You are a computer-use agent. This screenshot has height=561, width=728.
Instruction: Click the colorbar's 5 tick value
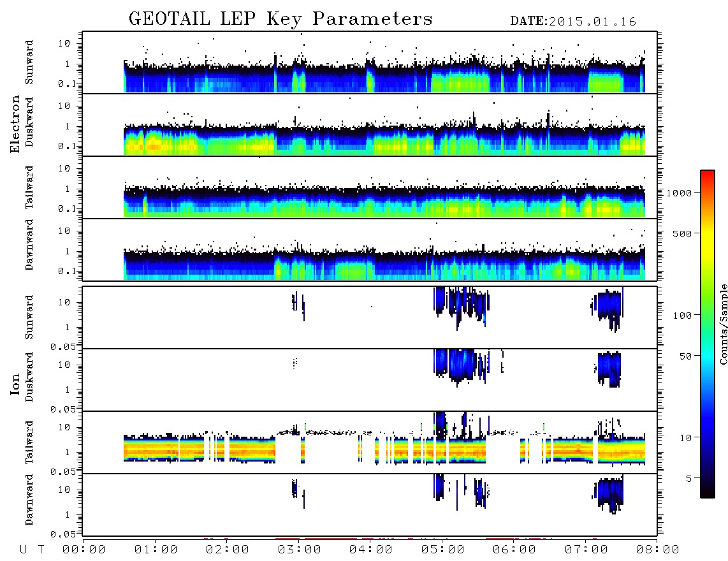(688, 478)
